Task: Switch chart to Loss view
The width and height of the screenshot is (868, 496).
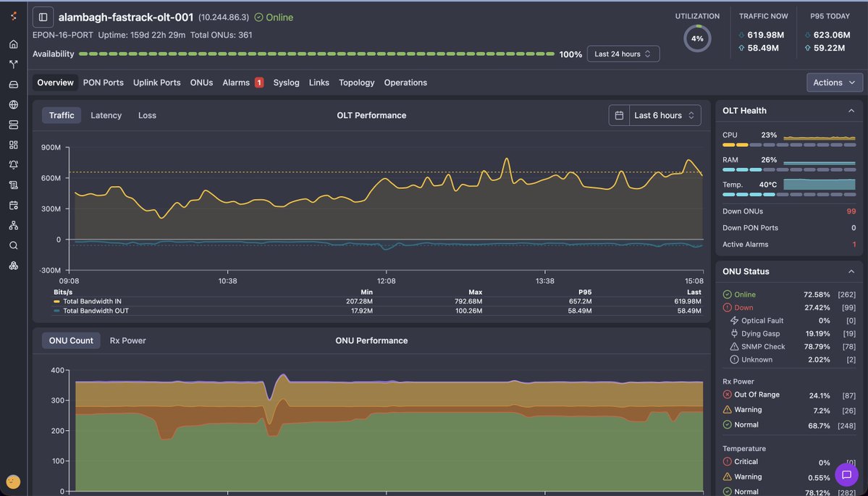Action: point(147,115)
